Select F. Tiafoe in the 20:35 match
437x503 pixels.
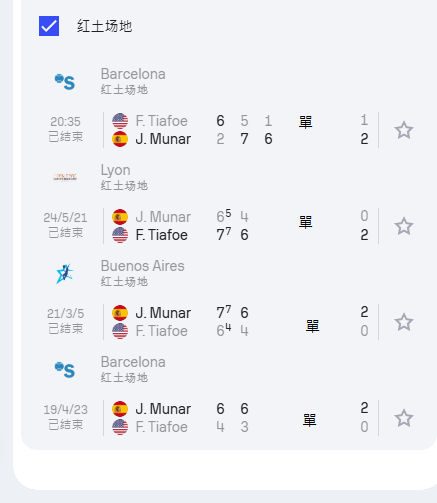click(162, 121)
